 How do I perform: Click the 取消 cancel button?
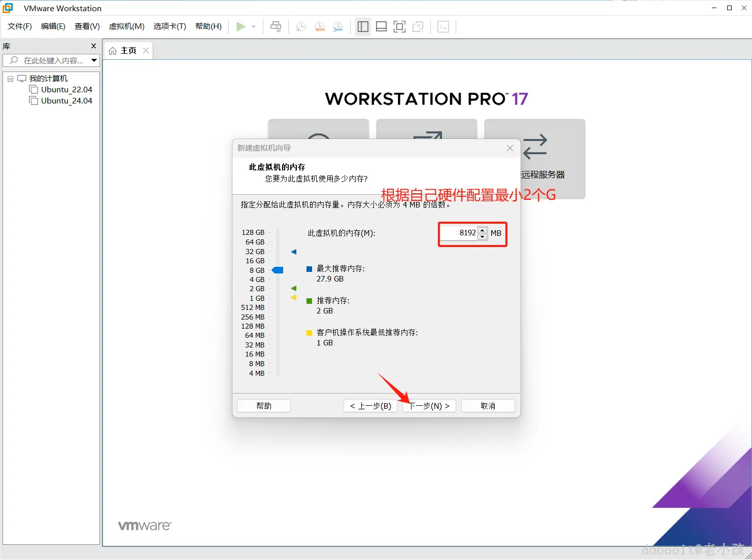point(488,406)
